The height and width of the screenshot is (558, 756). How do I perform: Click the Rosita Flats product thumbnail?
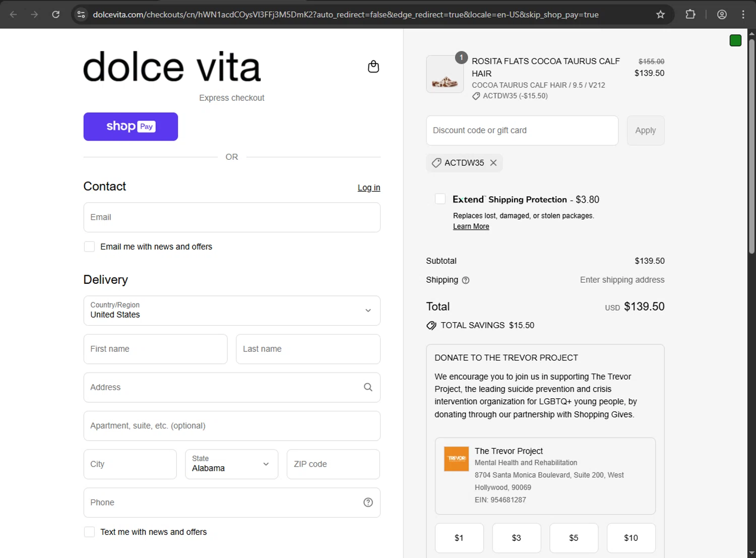445,74
